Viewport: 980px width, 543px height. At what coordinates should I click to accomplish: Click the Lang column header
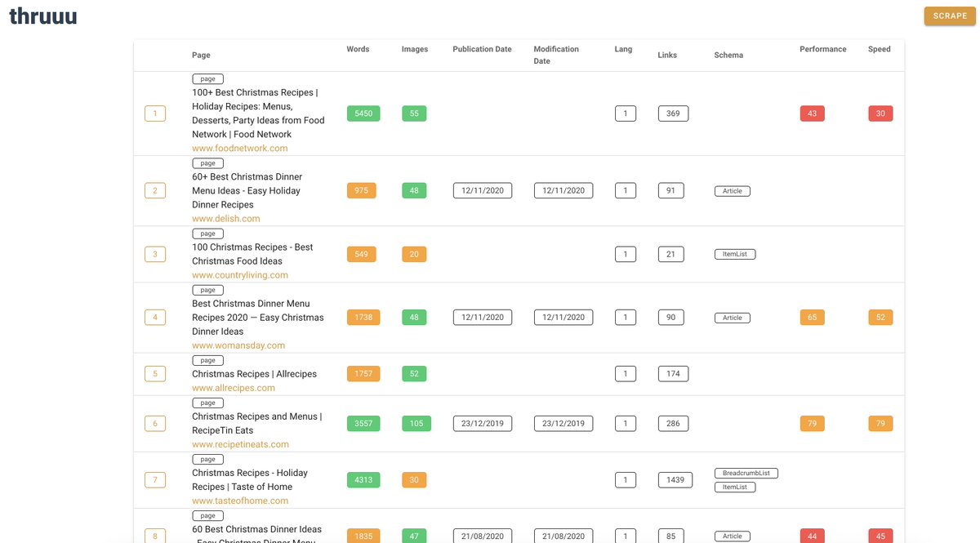[623, 49]
